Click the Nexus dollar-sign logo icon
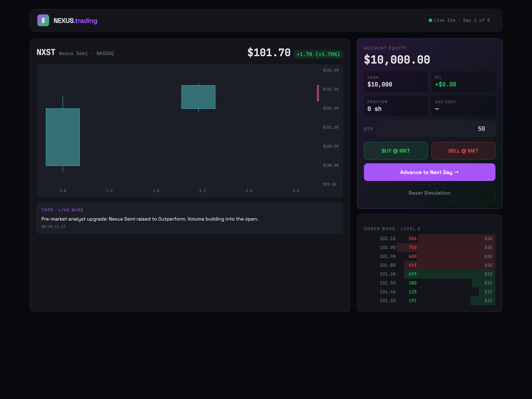The height and width of the screenshot is (399, 532). pos(43,21)
